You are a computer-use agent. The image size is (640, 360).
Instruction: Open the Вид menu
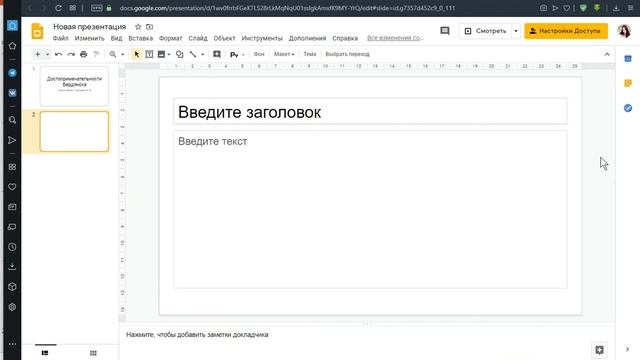click(x=116, y=38)
